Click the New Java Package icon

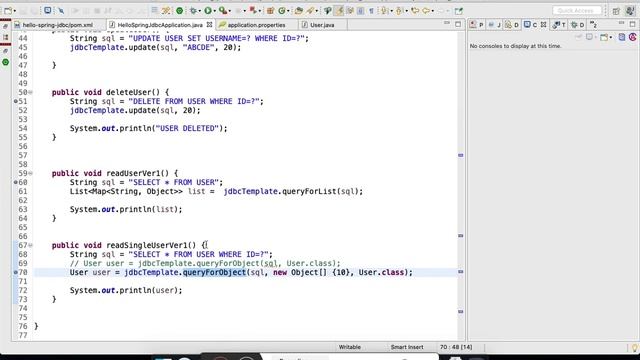270,11
